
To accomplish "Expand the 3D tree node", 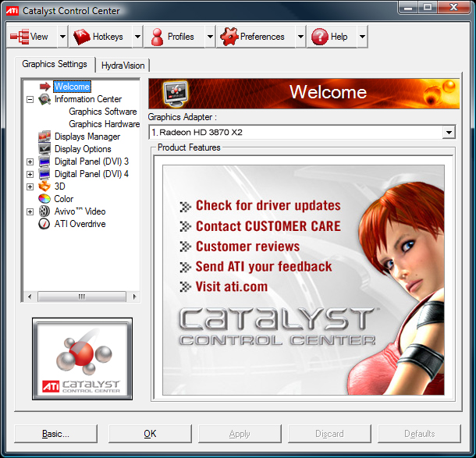I will click(30, 186).
